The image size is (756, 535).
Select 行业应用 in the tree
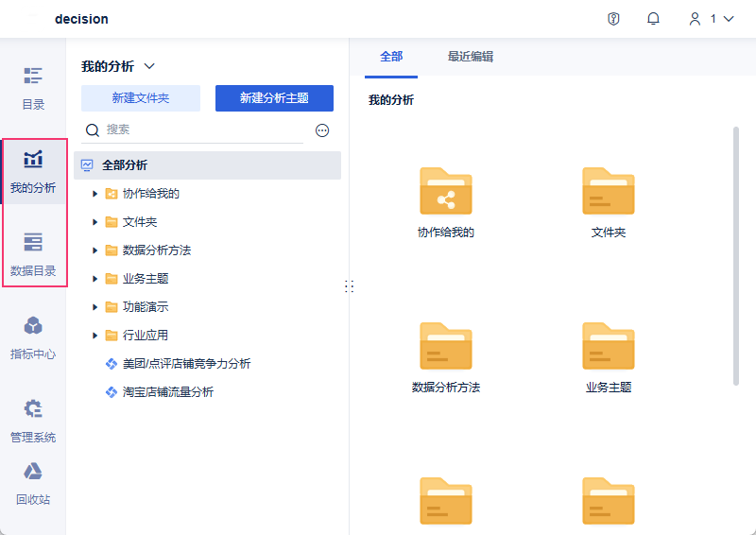click(x=146, y=336)
